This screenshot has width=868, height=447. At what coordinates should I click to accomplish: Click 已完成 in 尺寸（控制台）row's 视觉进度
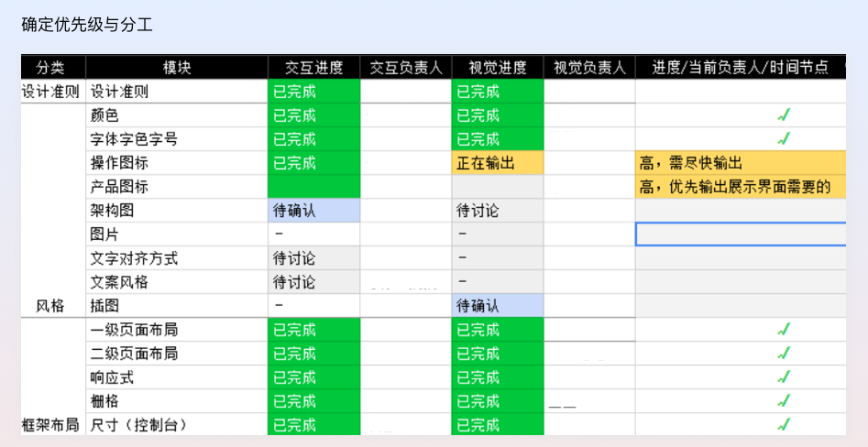click(498, 424)
